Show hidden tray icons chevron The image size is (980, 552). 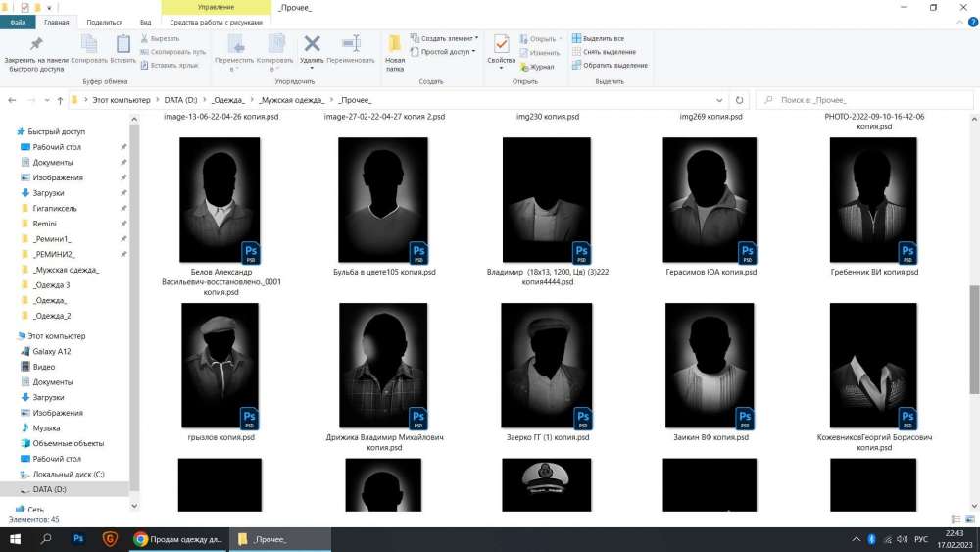[x=856, y=539]
